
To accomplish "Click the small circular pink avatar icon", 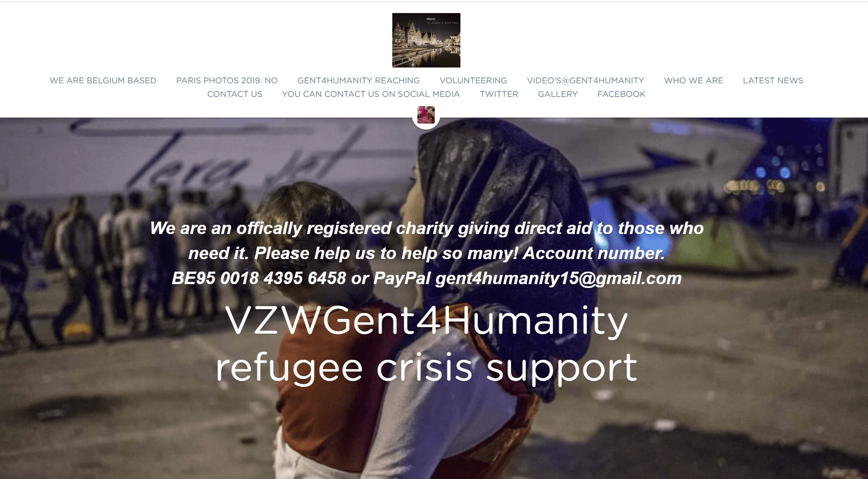I will (x=426, y=115).
